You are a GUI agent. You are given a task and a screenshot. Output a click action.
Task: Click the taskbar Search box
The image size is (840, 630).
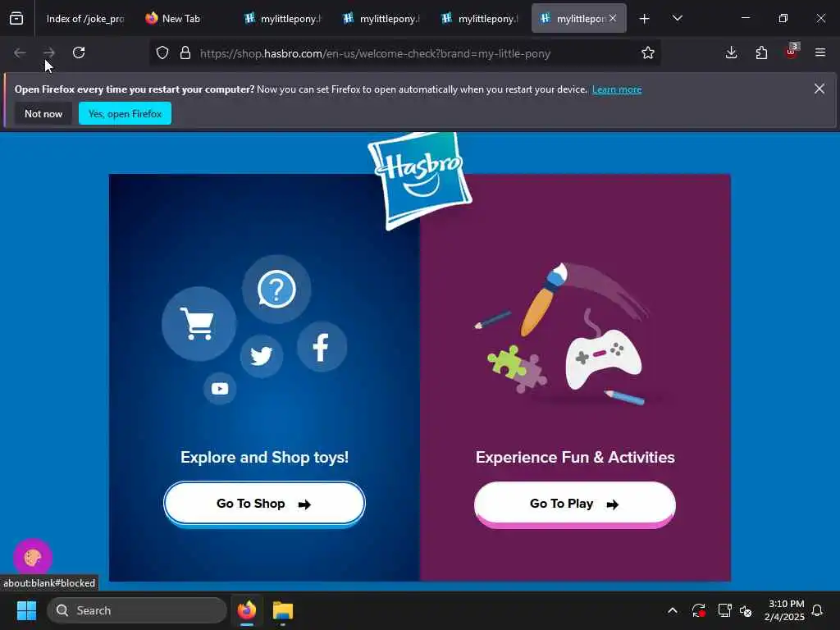click(137, 610)
